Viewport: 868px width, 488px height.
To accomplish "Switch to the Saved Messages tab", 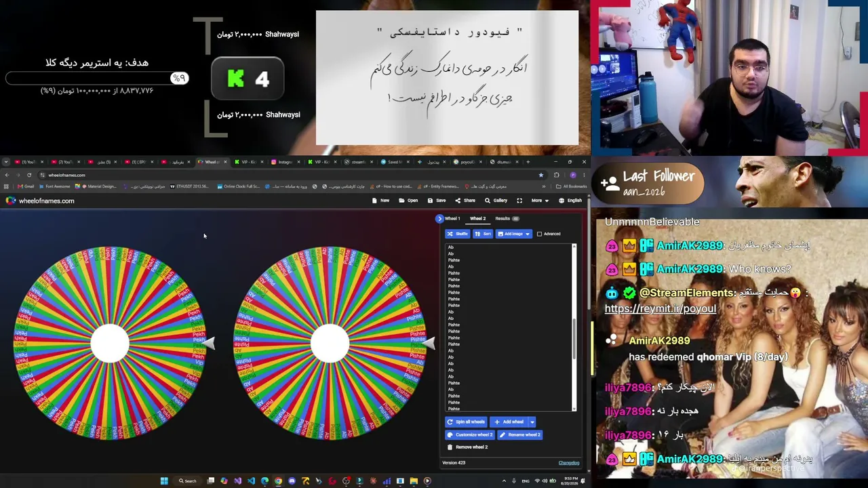I will tap(395, 162).
